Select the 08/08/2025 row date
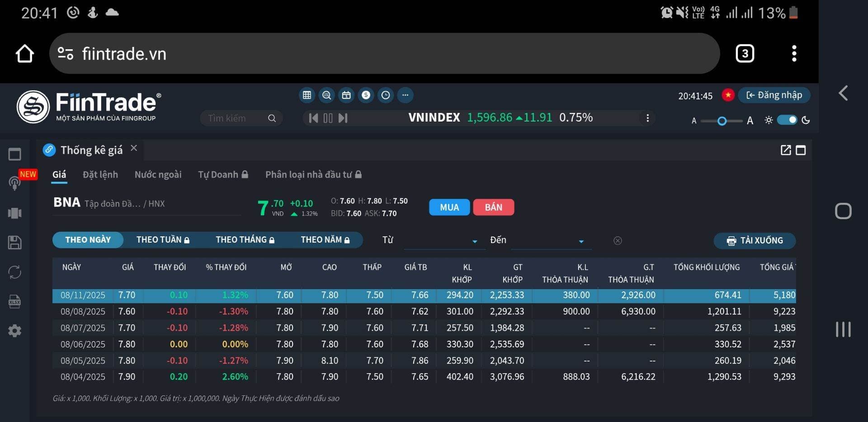 pyautogui.click(x=83, y=312)
